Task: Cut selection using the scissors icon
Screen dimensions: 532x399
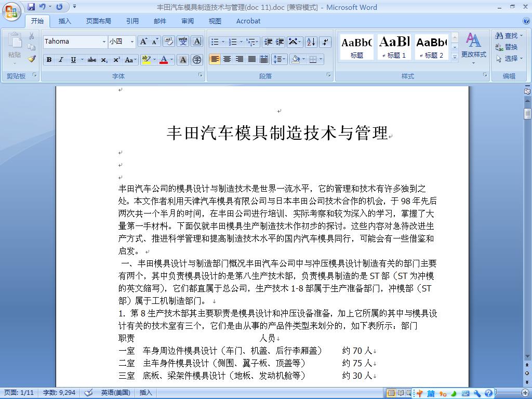Action: [32, 36]
